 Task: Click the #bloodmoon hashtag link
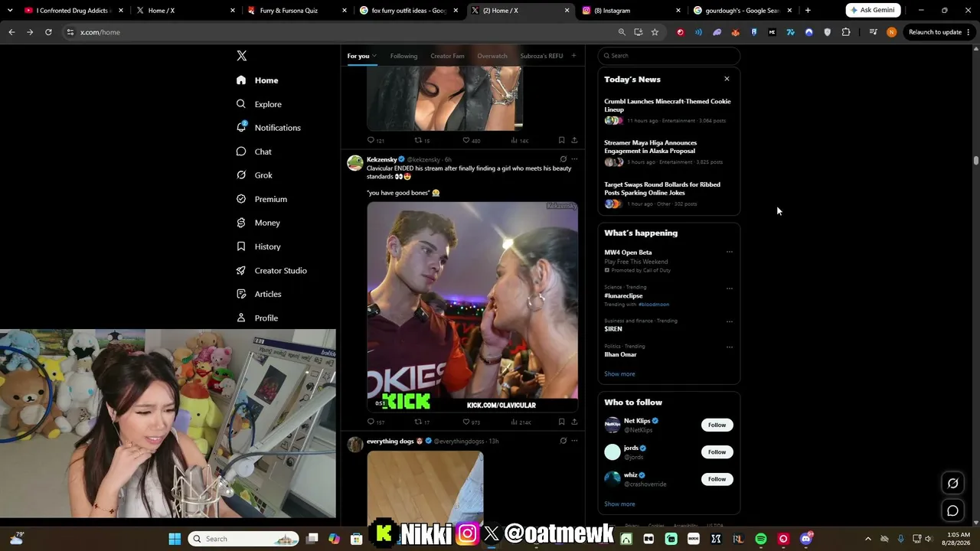pos(654,305)
